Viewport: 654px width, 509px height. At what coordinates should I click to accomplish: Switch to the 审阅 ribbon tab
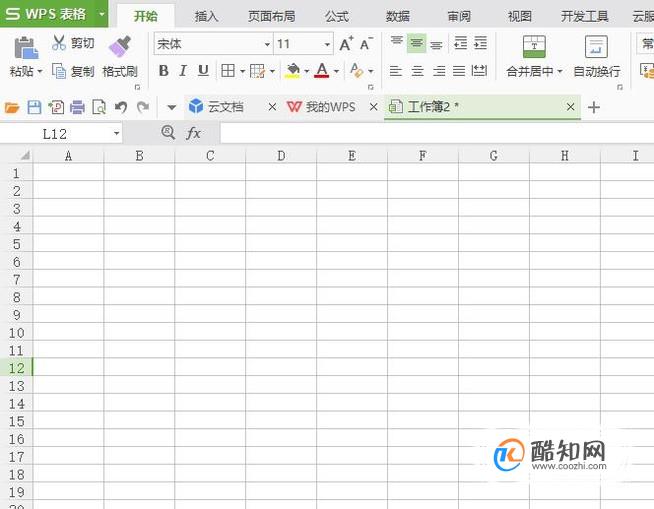459,16
